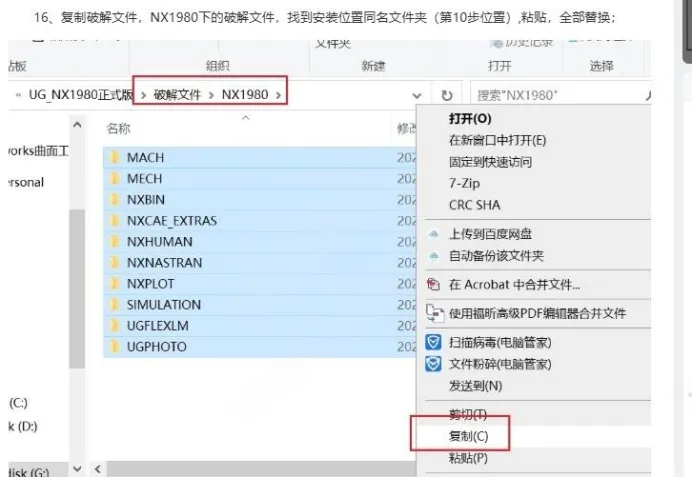Image resolution: width=692 pixels, height=478 pixels.
Task: Click the UG_NX1980正式版 breadcrumb segment
Action: click(81, 94)
